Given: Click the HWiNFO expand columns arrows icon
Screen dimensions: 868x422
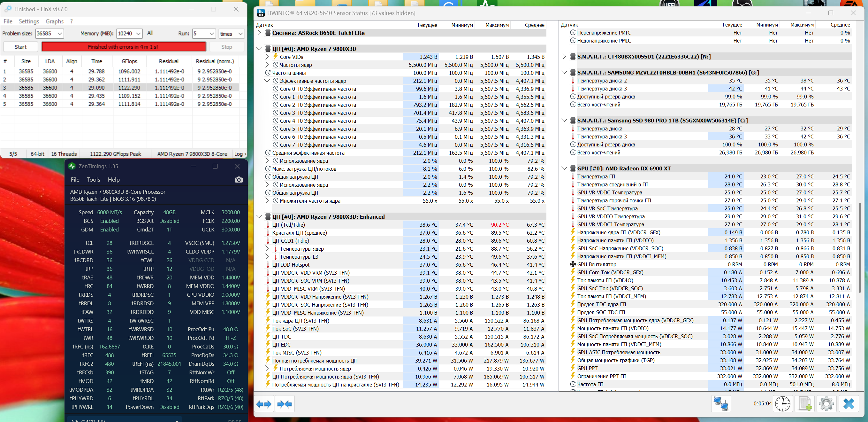Looking at the screenshot, I should pyautogui.click(x=263, y=404).
